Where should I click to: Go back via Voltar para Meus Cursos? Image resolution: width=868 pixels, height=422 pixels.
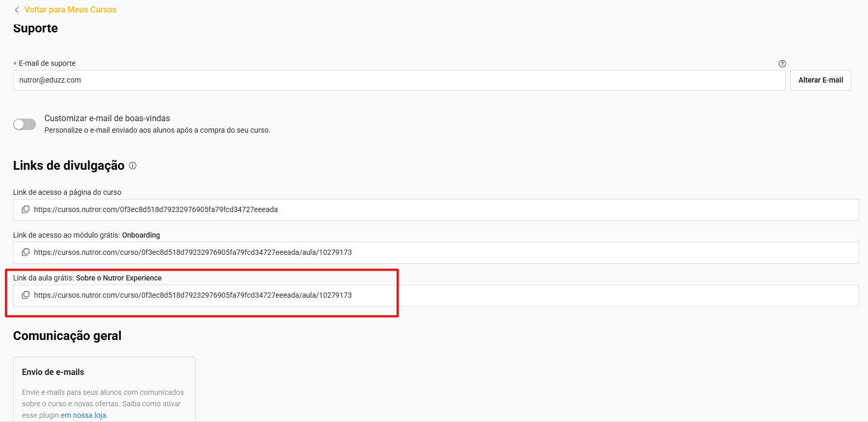70,10
